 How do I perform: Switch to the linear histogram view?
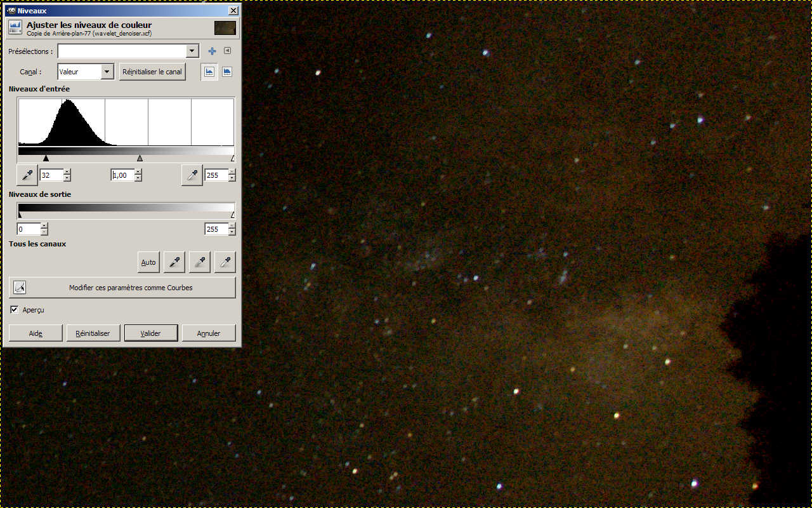click(x=209, y=72)
